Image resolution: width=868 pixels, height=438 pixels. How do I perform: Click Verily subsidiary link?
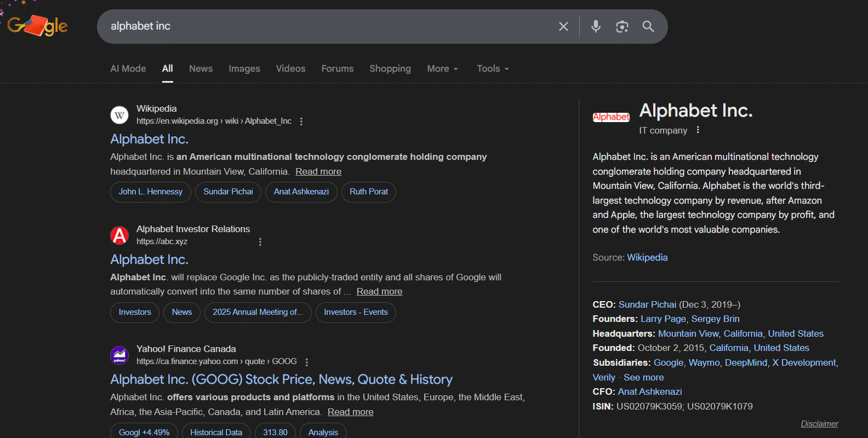pos(604,377)
